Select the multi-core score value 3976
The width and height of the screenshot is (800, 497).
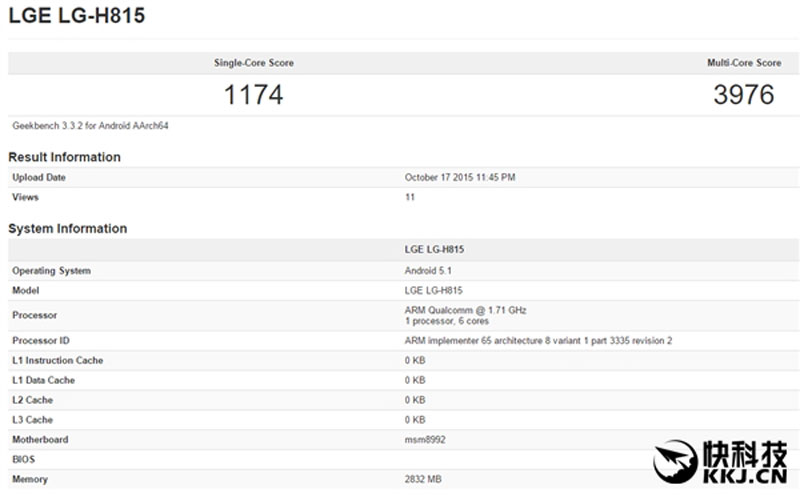tap(744, 95)
